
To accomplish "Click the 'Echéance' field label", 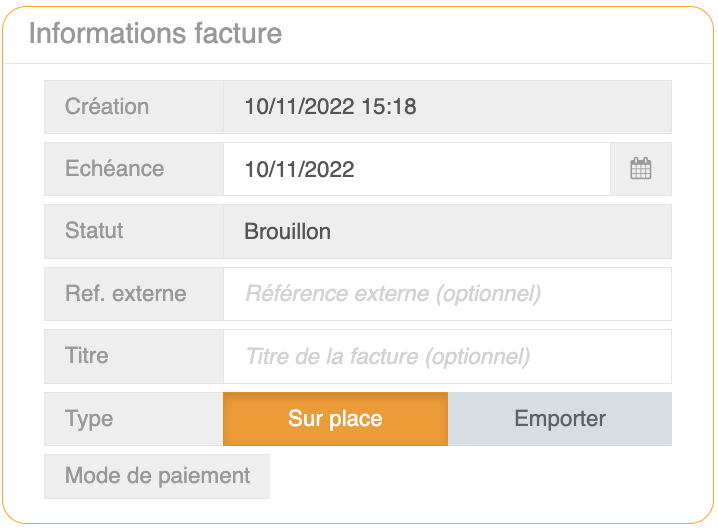I will pyautogui.click(x=114, y=169).
